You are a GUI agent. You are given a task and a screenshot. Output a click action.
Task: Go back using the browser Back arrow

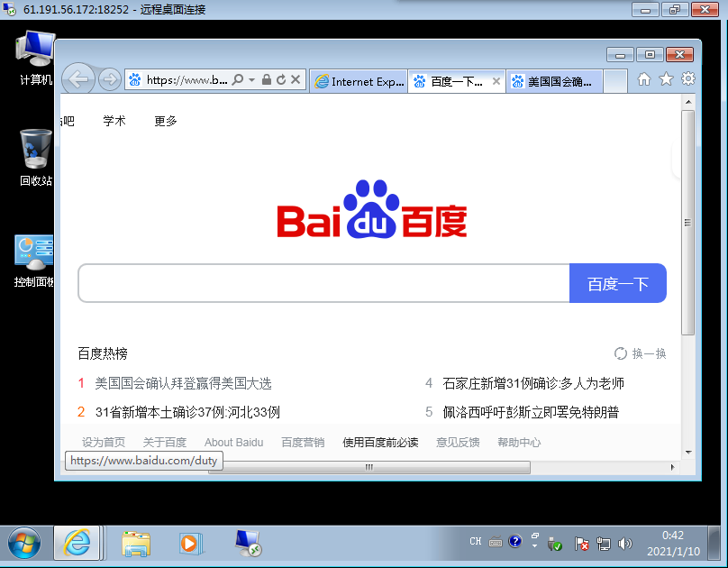click(78, 79)
